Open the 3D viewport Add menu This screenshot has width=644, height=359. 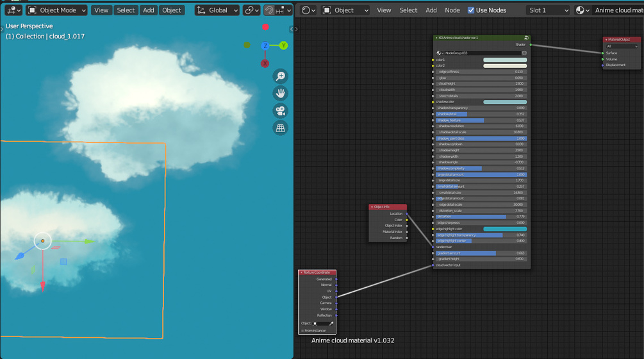click(148, 10)
